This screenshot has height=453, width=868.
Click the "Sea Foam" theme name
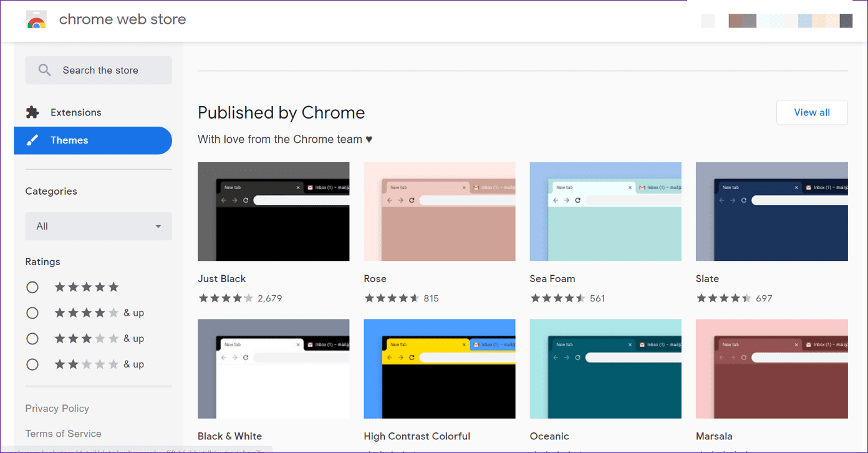(552, 279)
